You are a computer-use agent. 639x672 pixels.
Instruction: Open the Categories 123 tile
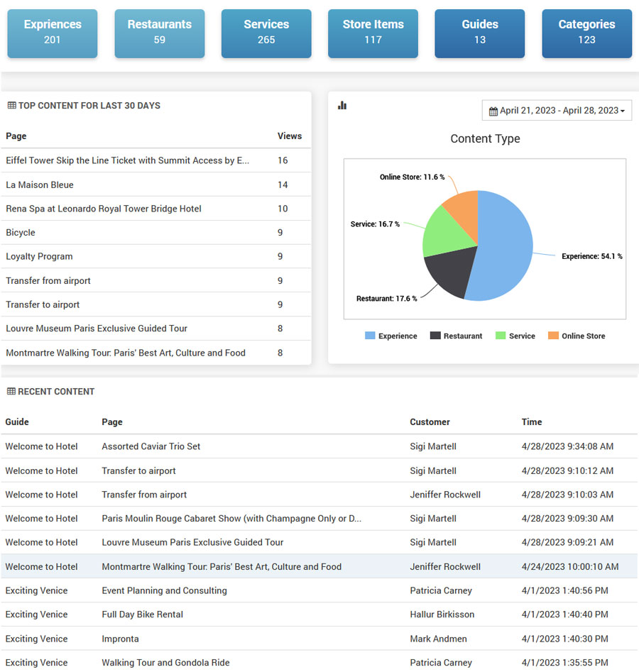pos(586,33)
